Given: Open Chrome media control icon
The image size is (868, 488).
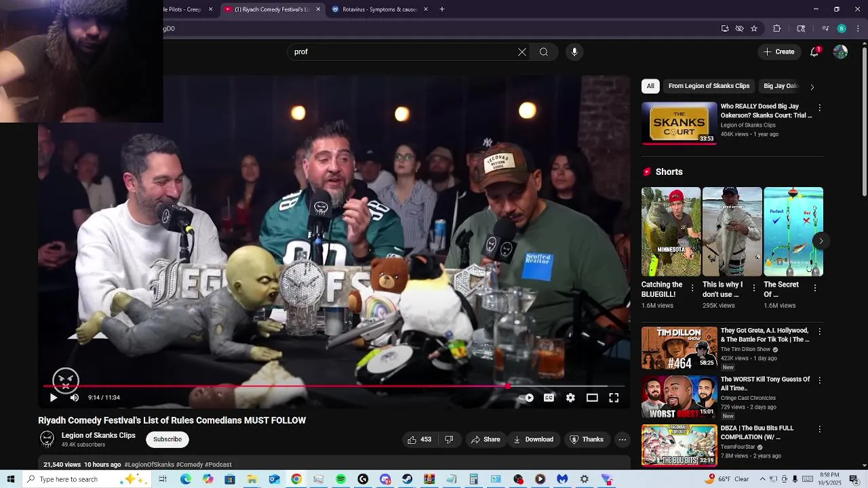Looking at the screenshot, I should coord(825,28).
